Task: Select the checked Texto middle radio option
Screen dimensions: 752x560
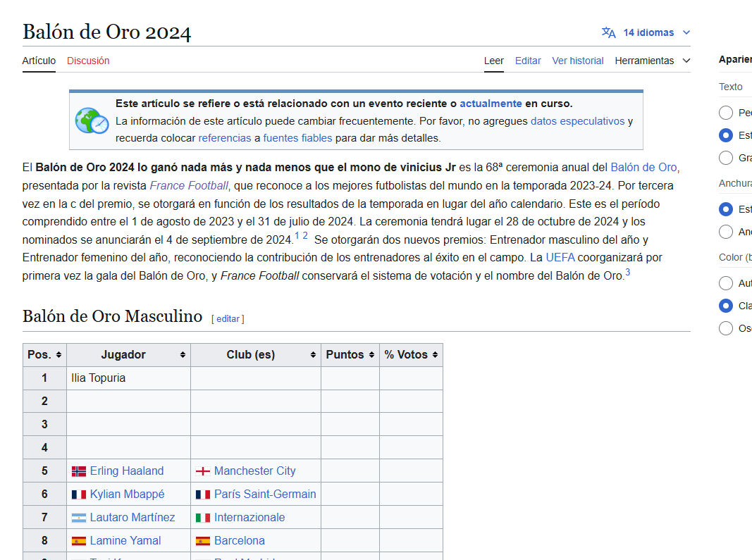Action: pyautogui.click(x=726, y=135)
